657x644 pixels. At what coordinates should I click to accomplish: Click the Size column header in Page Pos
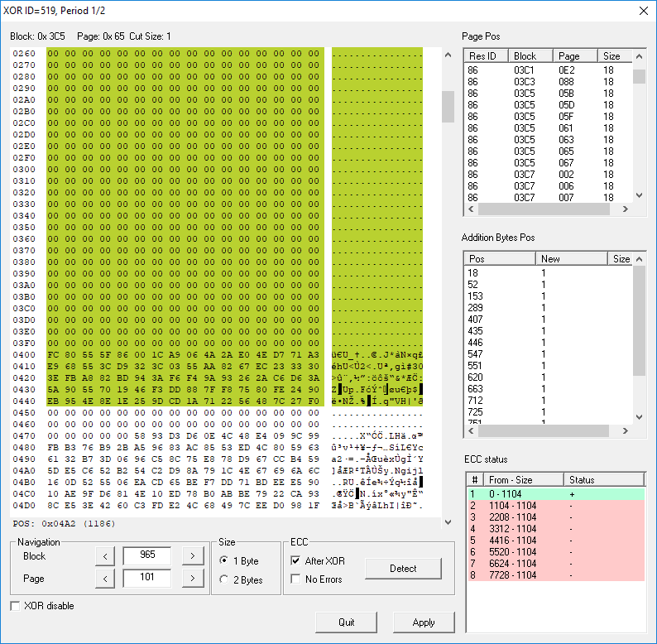615,56
